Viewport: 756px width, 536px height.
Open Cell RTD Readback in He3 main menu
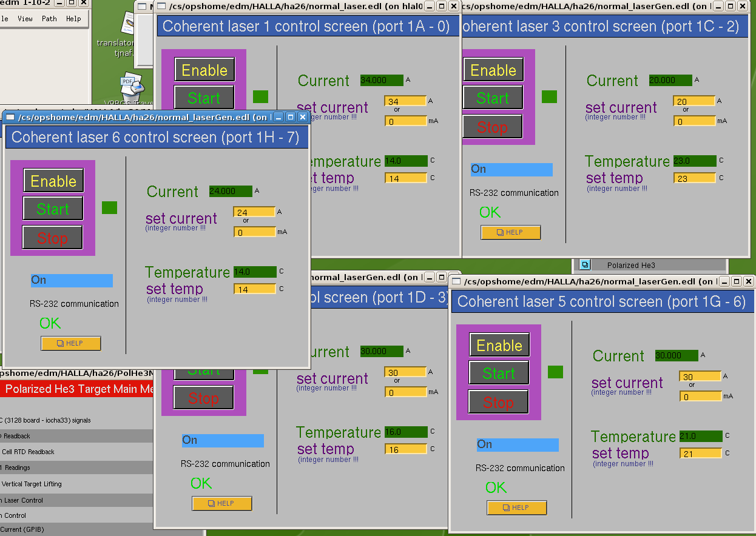click(76, 452)
